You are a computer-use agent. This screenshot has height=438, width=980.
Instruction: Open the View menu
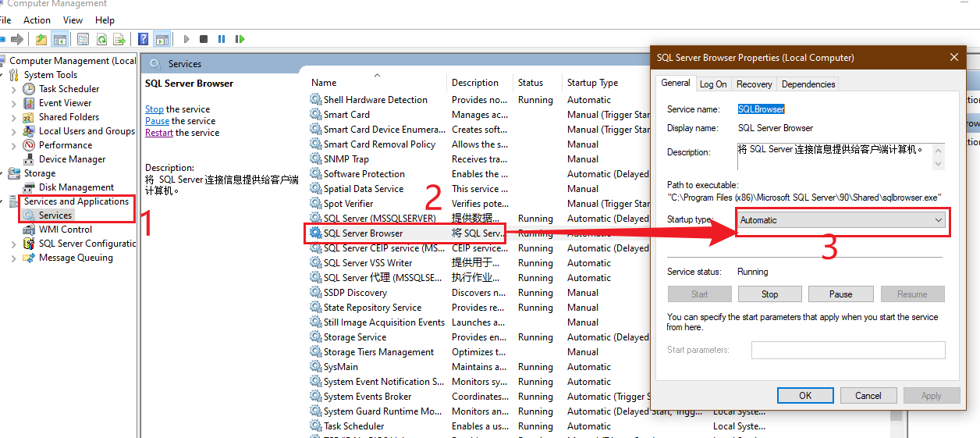pyautogui.click(x=73, y=20)
